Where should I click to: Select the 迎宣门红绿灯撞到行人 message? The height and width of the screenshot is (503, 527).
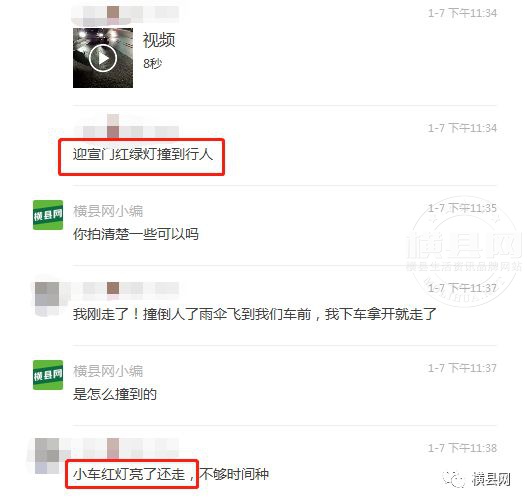143,154
